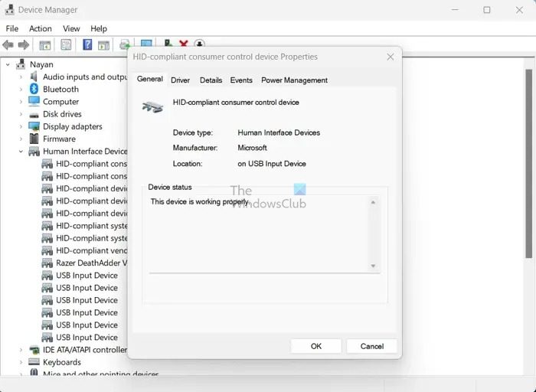Screen dimensions: 536x392
Task: Expand the Computer node
Action: 21,102
